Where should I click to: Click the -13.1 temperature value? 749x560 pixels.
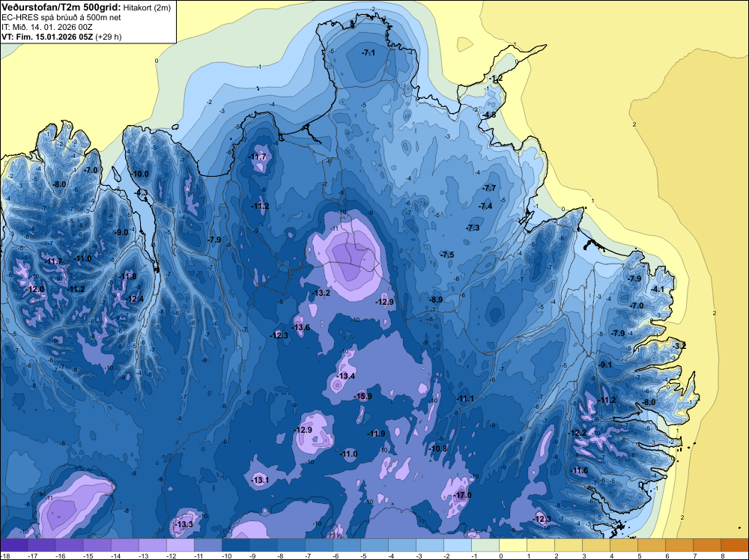(261, 481)
